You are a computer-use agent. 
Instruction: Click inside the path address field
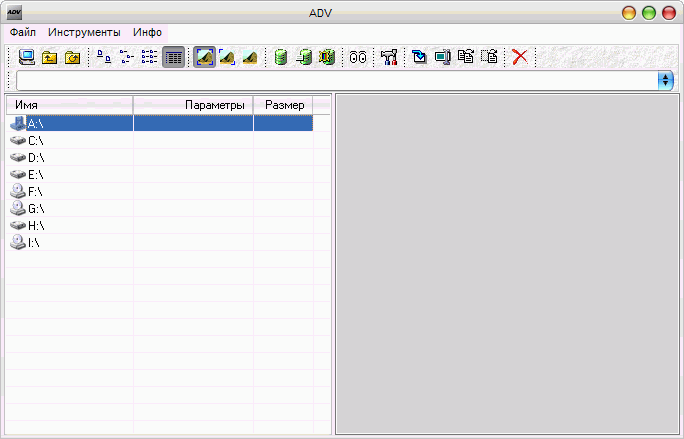click(x=337, y=80)
